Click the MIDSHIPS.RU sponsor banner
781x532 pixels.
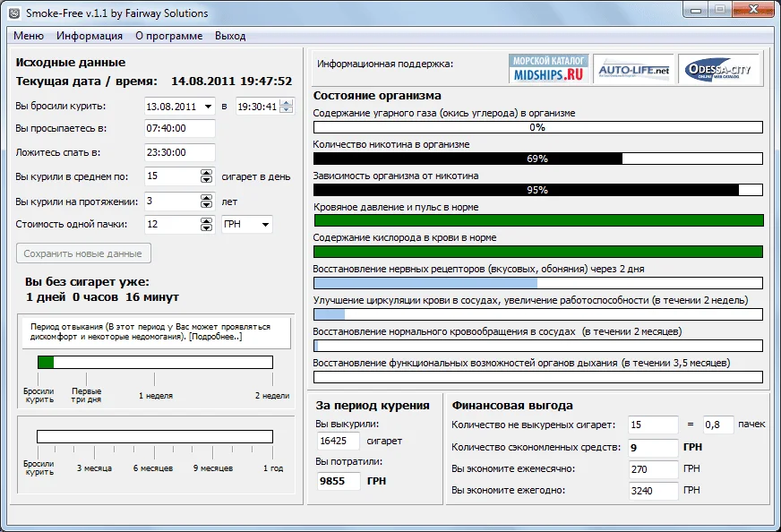click(x=548, y=68)
